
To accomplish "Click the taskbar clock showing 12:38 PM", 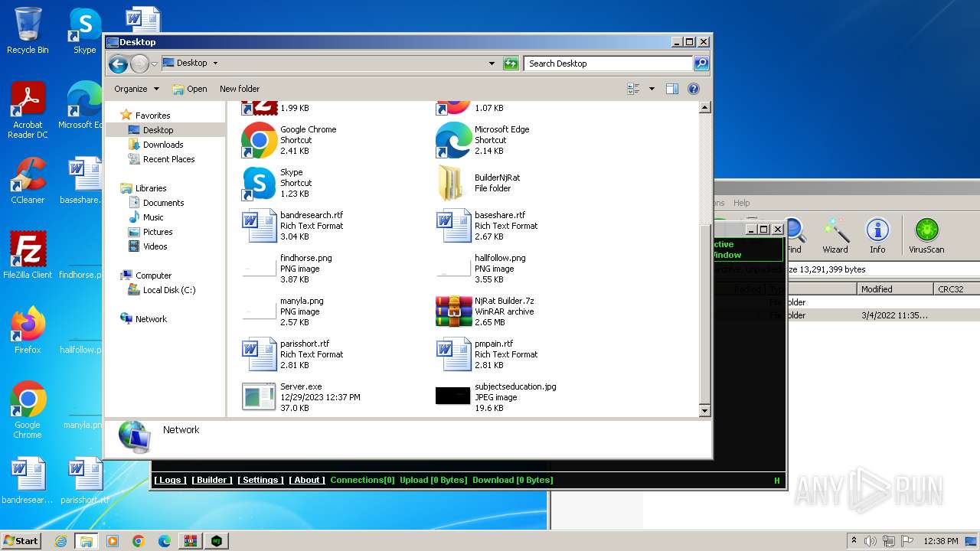I will click(x=942, y=540).
